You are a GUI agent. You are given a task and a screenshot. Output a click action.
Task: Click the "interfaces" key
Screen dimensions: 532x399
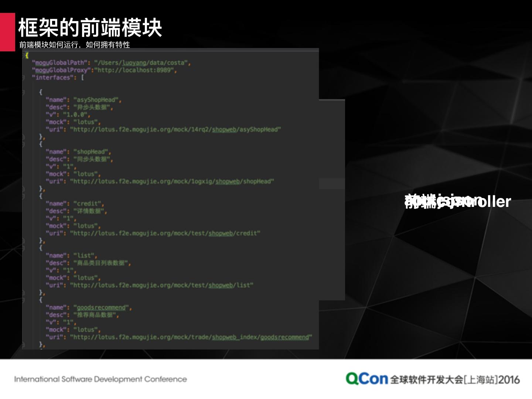click(x=53, y=78)
